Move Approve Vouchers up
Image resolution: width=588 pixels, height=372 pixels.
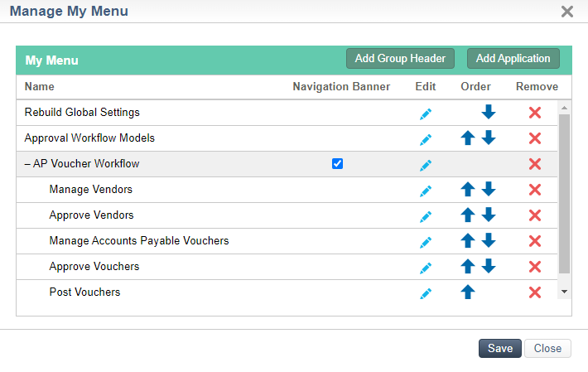468,266
